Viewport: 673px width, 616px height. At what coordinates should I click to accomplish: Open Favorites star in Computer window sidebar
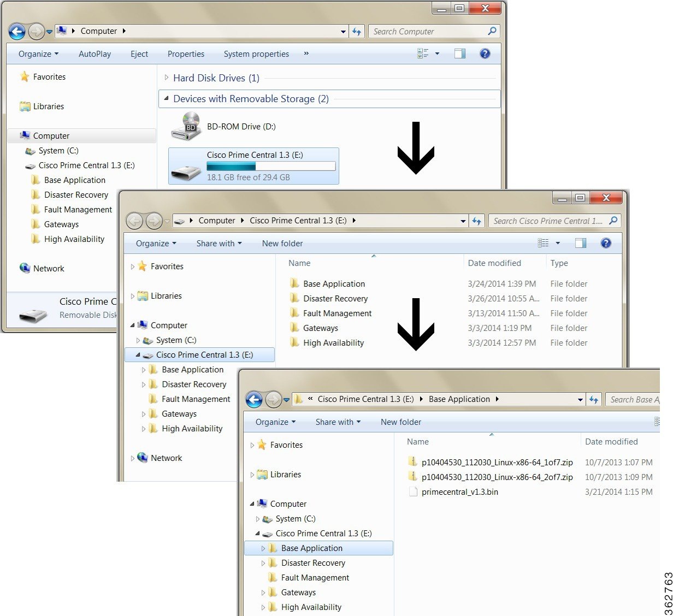25,77
